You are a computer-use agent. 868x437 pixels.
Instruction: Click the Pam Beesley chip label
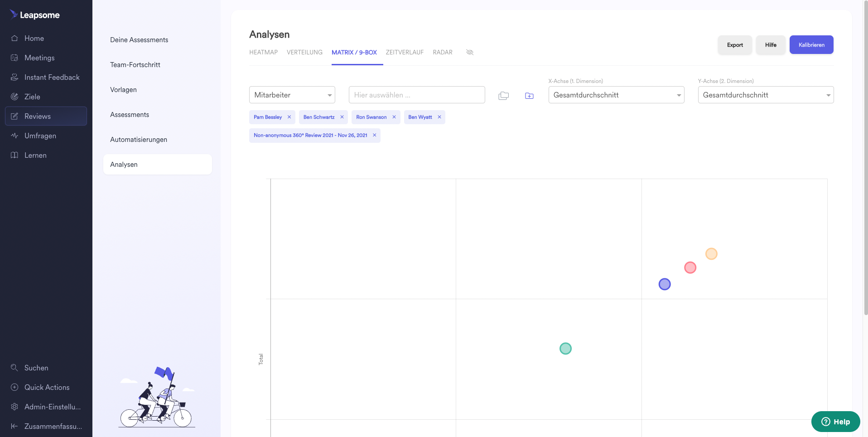coord(268,117)
